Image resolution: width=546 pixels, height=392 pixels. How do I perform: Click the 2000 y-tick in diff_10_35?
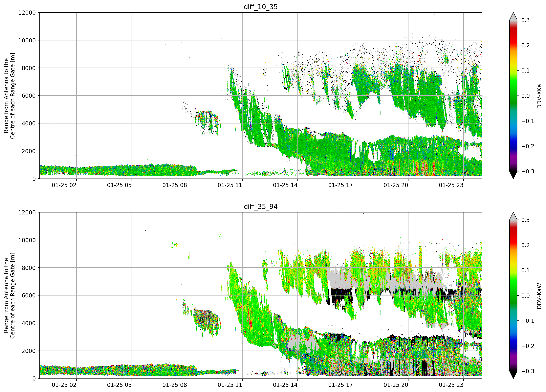coord(29,151)
